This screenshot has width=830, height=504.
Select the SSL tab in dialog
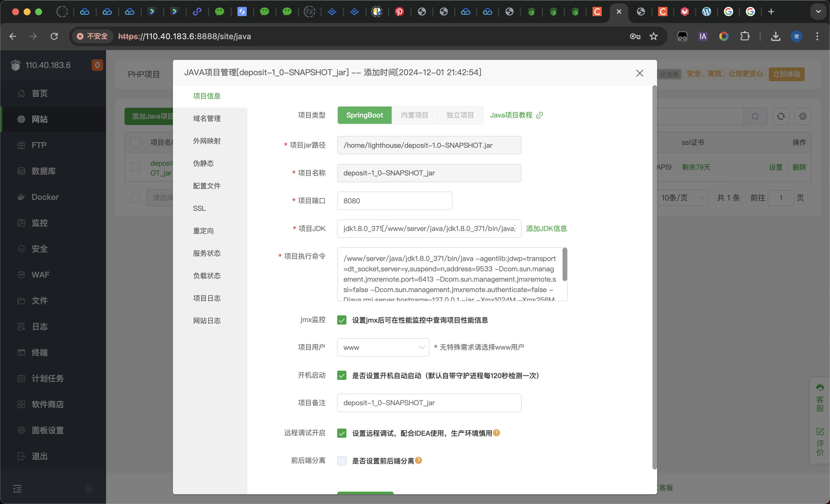[199, 209]
